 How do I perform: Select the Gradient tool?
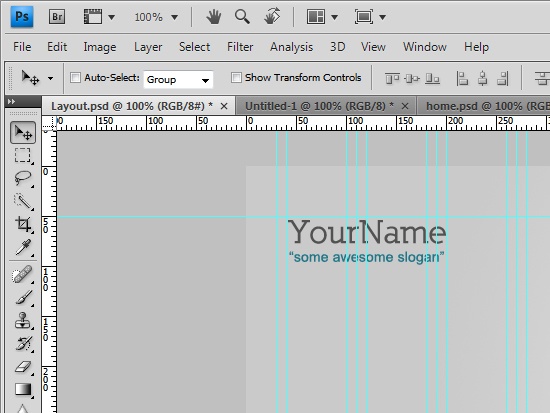tap(23, 390)
